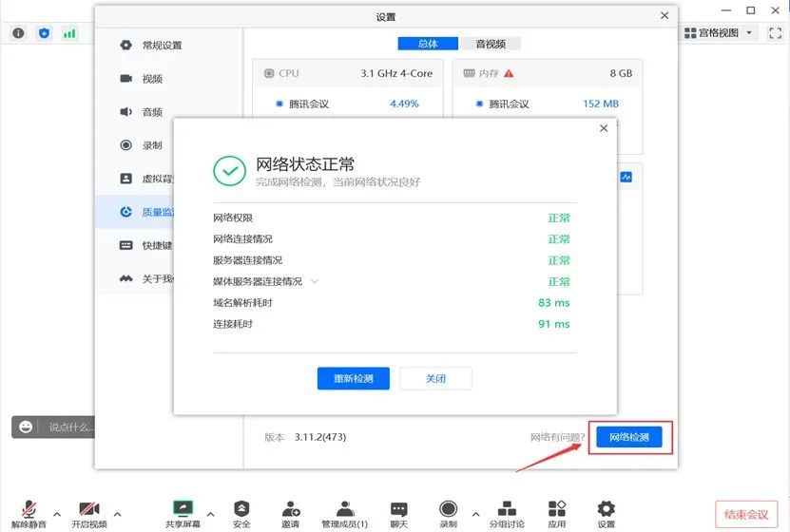This screenshot has height=532, width=790.
Task: Click memory usage value 152 MB
Action: (x=601, y=104)
